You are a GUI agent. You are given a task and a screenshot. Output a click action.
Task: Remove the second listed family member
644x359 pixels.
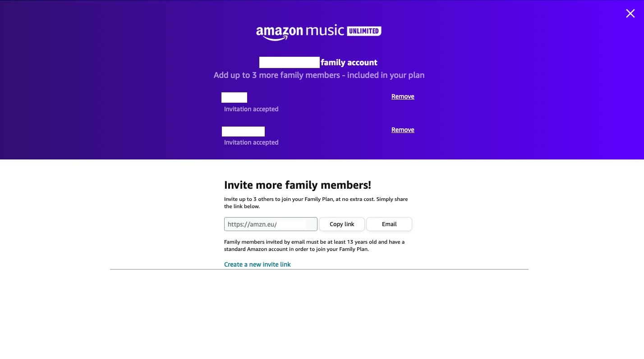[x=403, y=130]
